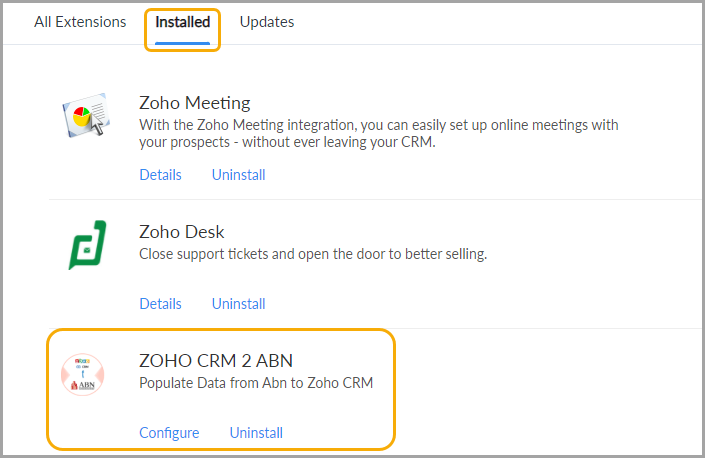Viewport: 705px width, 458px height.
Task: Configure the ZOHO CRM 2 ABN extension
Action: point(169,432)
